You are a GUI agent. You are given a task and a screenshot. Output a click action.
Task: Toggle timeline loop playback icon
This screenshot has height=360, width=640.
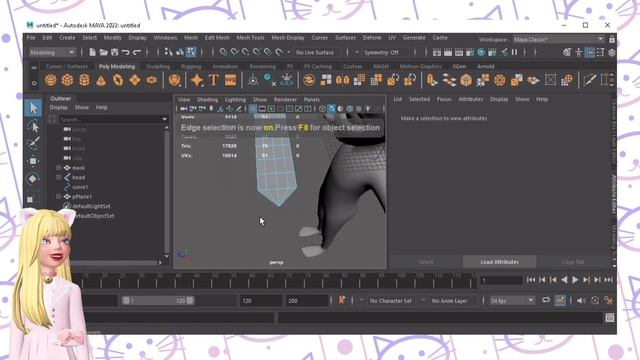546,300
